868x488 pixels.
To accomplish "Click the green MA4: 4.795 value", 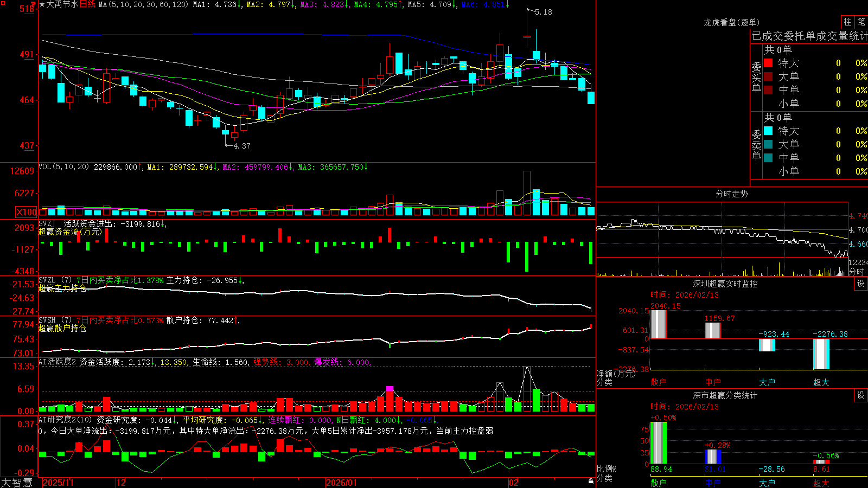I will [x=378, y=4].
